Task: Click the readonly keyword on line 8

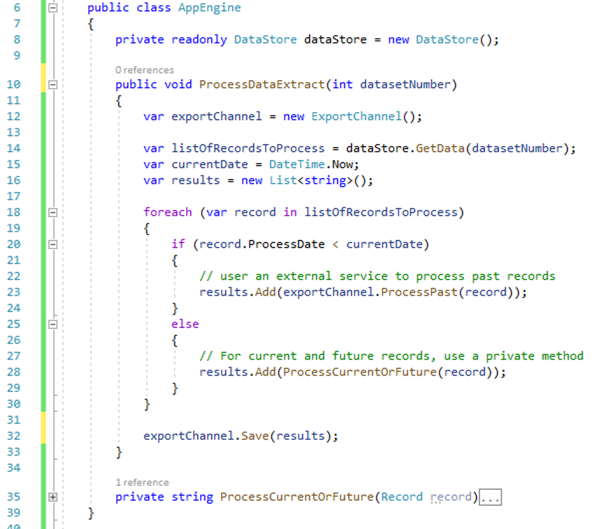Action: point(199,39)
